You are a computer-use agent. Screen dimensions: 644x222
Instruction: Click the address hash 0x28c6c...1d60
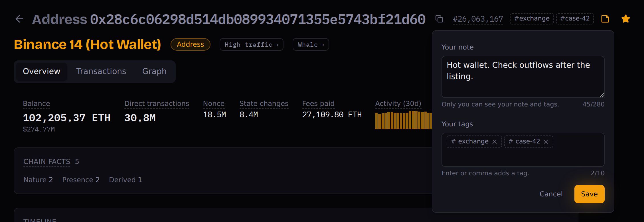coord(258,19)
